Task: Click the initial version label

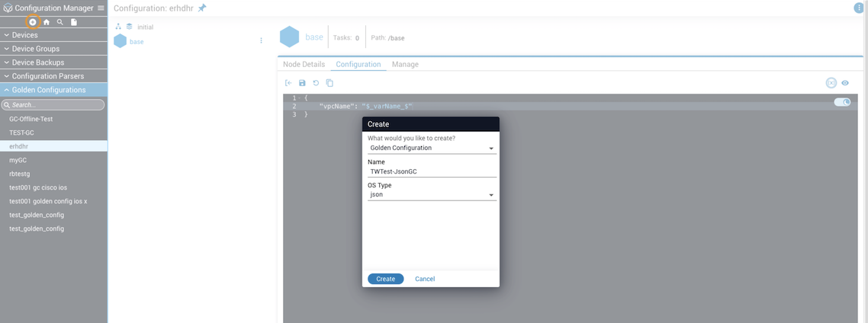Action: 145,27
